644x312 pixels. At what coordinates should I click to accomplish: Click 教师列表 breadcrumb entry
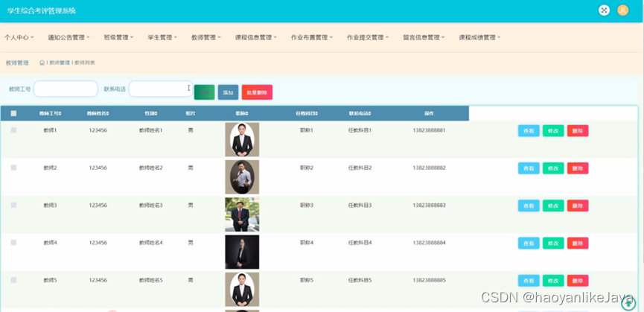85,63
